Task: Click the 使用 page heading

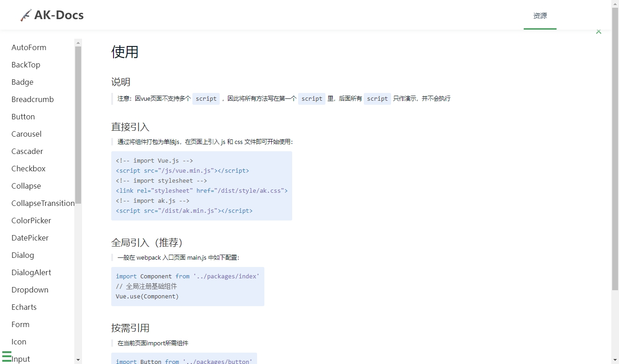Action: click(x=125, y=52)
